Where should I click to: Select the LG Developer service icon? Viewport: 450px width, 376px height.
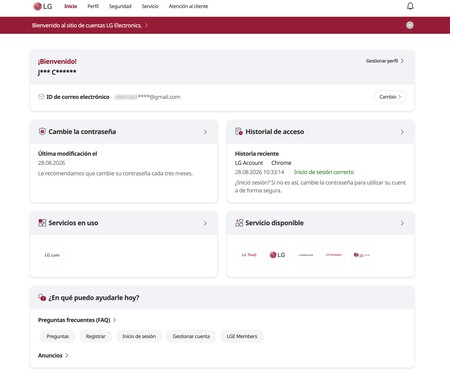(x=334, y=255)
